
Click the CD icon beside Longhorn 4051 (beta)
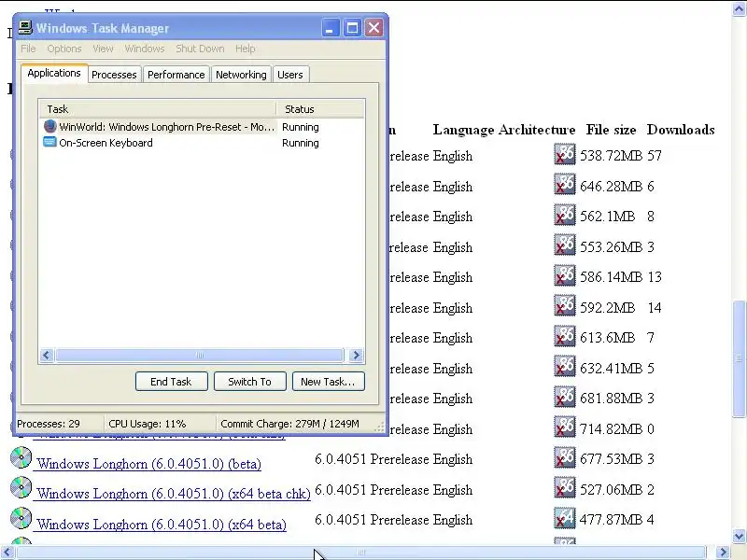tap(21, 457)
